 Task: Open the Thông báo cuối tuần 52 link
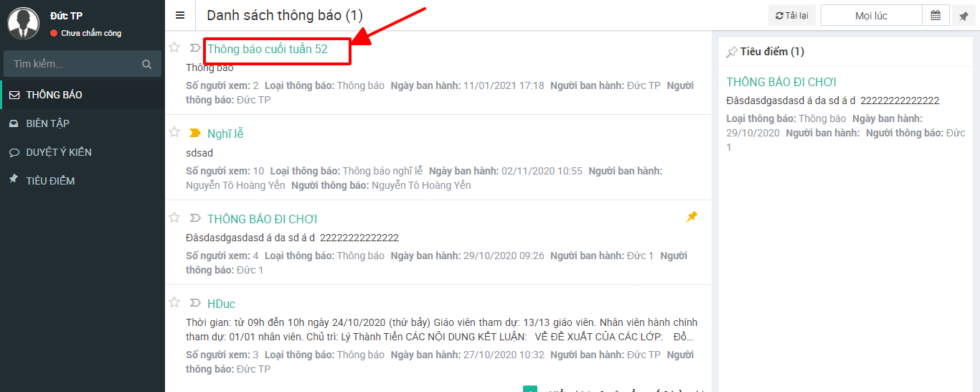268,49
